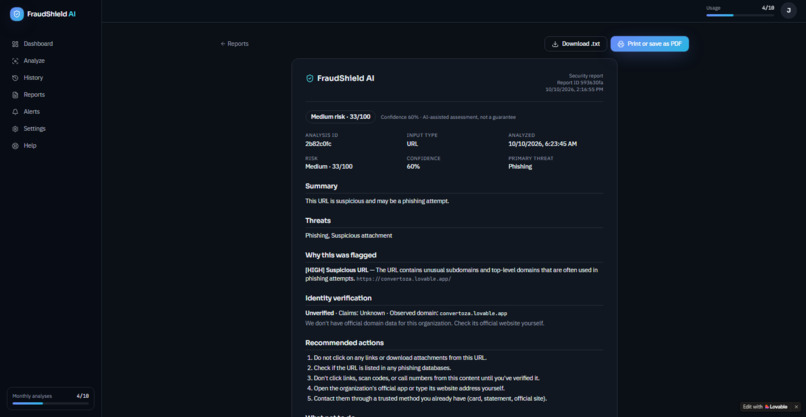Click the Recommended actions heading
This screenshot has width=806, height=417.
[344, 343]
